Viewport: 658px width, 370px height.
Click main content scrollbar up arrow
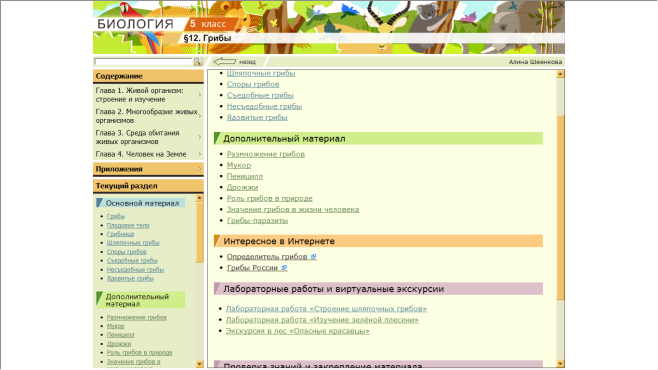[x=560, y=74]
